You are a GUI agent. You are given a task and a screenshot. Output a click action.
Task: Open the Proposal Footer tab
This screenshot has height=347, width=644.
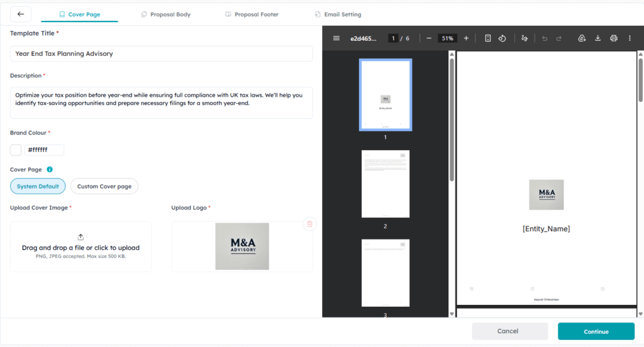252,14
